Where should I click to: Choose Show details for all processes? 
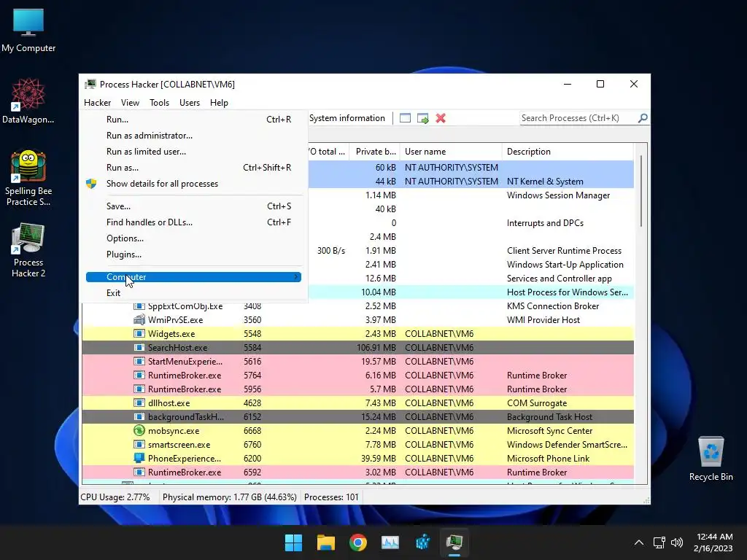193,184
